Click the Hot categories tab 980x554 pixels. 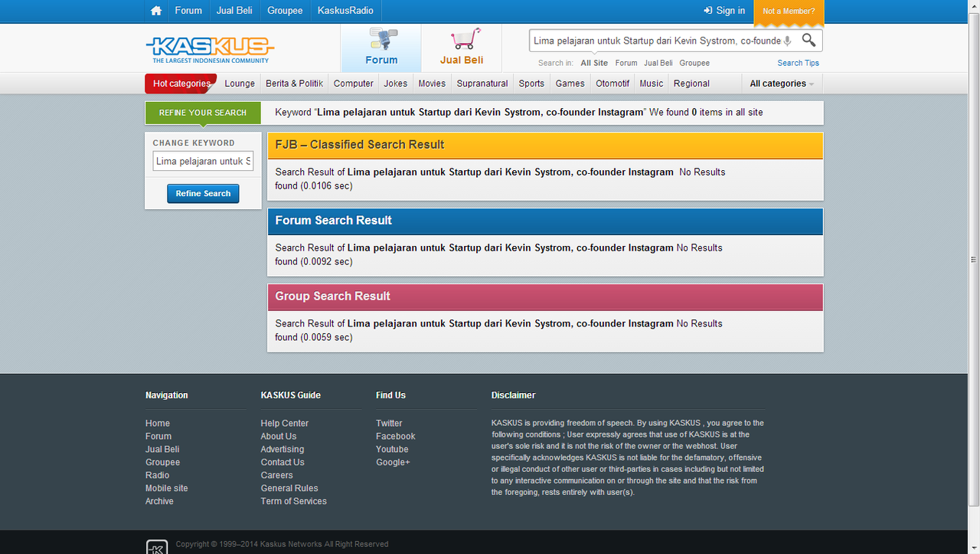(x=181, y=84)
